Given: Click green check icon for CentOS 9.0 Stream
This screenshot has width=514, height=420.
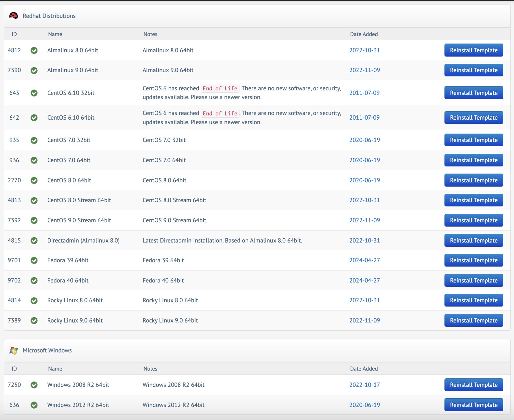Looking at the screenshot, I should 34,220.
